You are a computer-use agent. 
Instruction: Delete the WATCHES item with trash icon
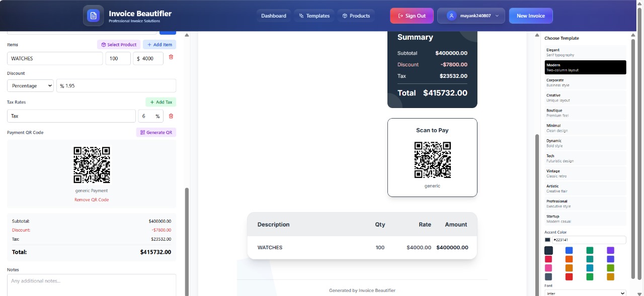click(171, 57)
